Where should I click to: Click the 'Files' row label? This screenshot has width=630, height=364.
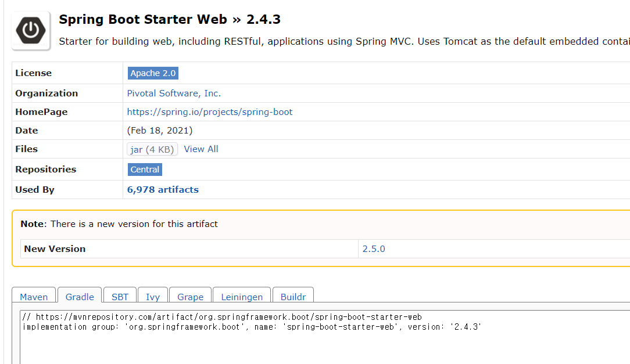(x=27, y=149)
